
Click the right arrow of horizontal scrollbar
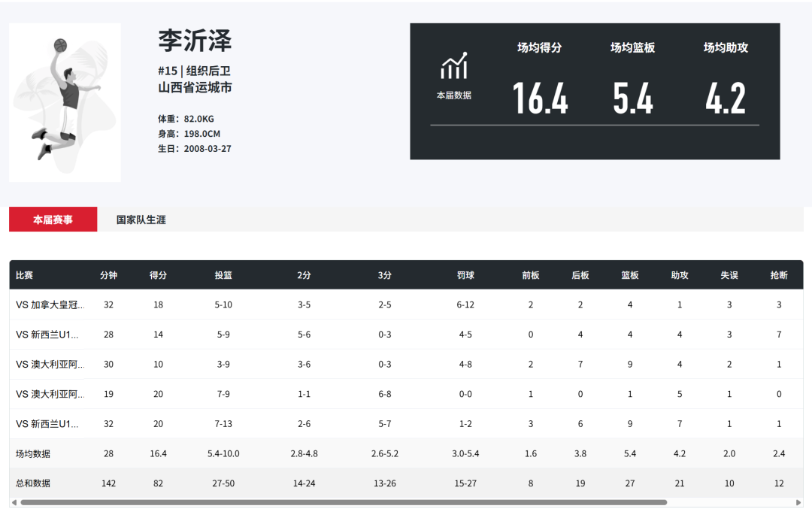[x=798, y=502]
